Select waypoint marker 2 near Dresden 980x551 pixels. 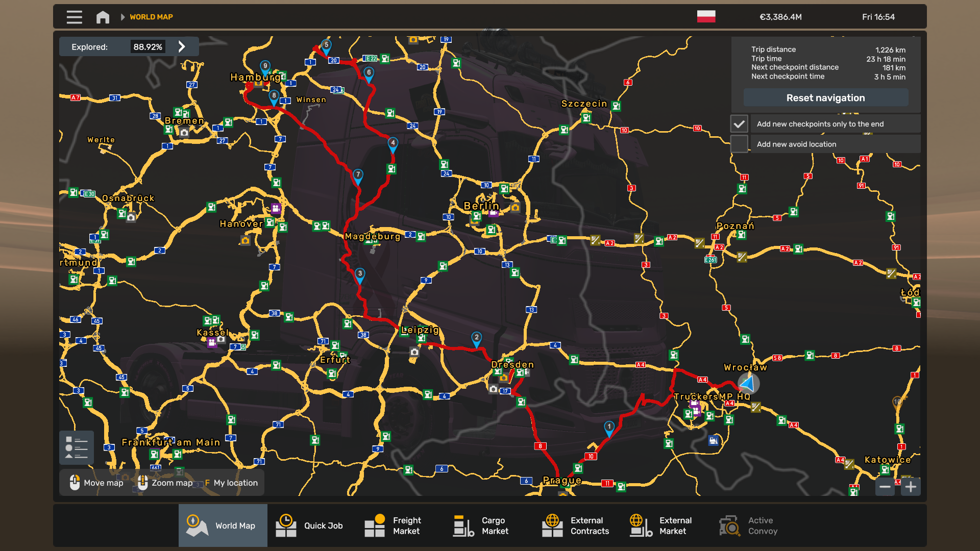tap(476, 338)
